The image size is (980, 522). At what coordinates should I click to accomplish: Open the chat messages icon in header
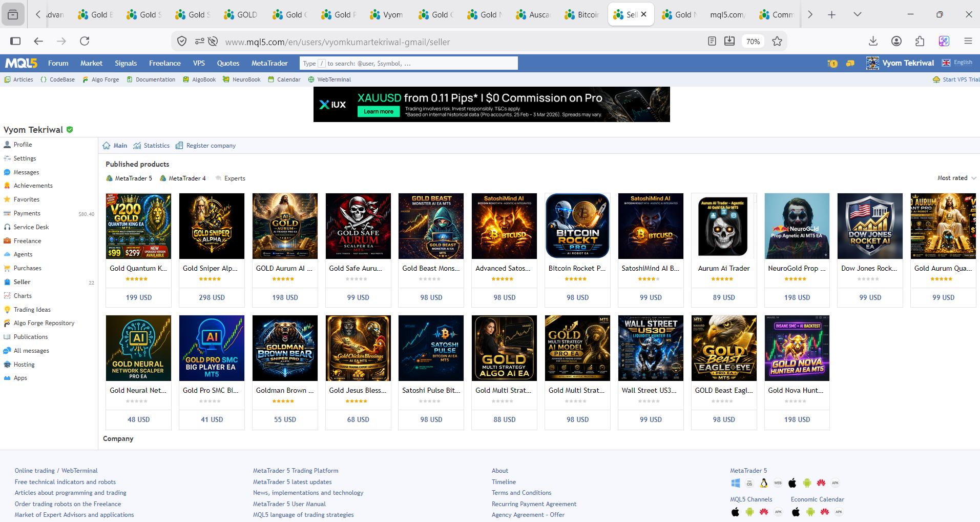tap(850, 64)
